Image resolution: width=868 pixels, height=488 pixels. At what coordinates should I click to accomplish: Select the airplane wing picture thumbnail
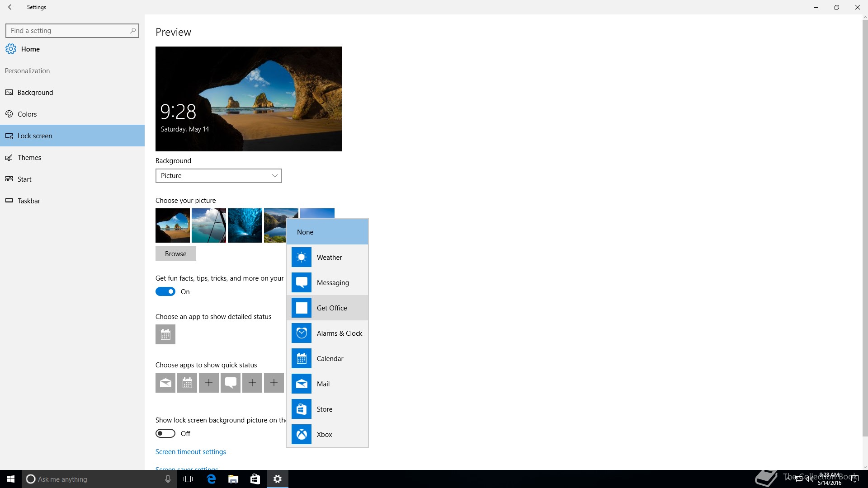coord(209,225)
